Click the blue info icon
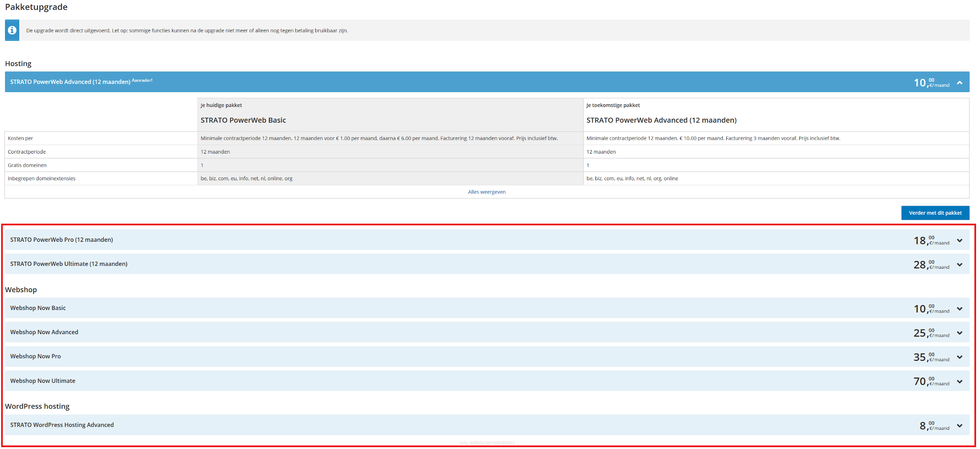This screenshot has width=980, height=449. 12,30
